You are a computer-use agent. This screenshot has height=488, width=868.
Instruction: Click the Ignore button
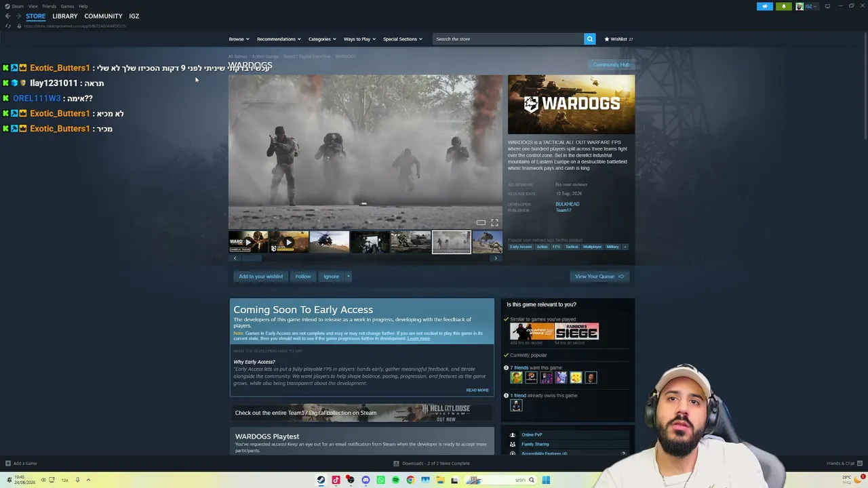click(x=331, y=277)
